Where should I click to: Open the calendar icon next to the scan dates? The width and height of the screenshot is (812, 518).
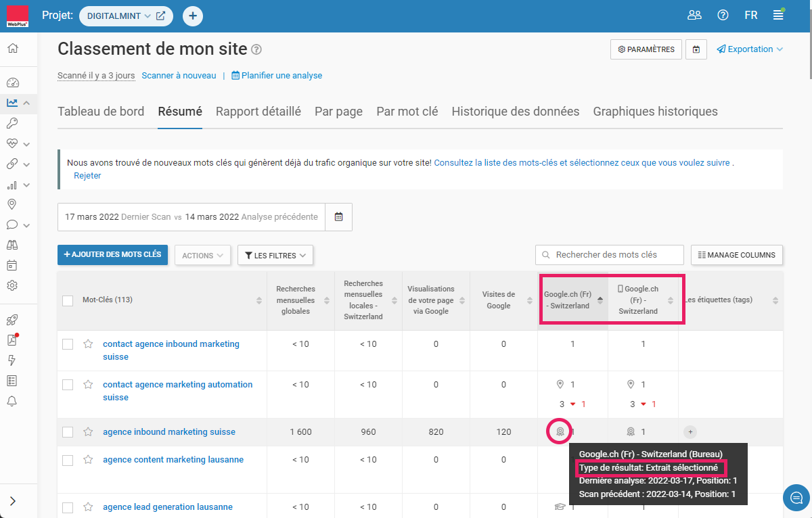click(339, 217)
